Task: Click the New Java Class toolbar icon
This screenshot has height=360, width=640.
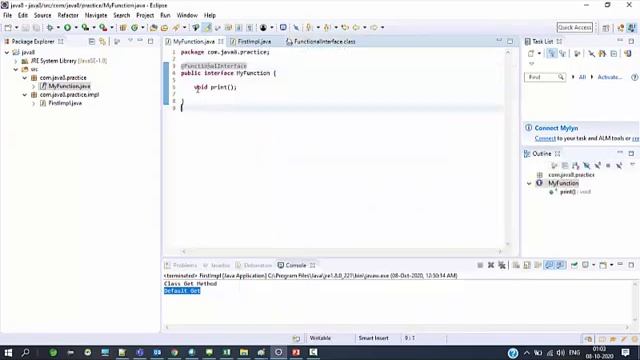Action: 134,28
